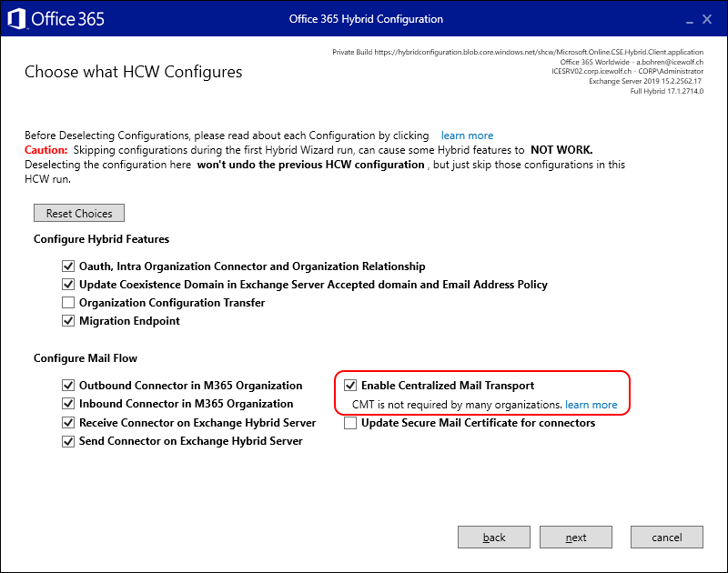Screen dimensions: 728x573
Task: Close the Hybrid Configuration wizard window
Action: pos(707,19)
